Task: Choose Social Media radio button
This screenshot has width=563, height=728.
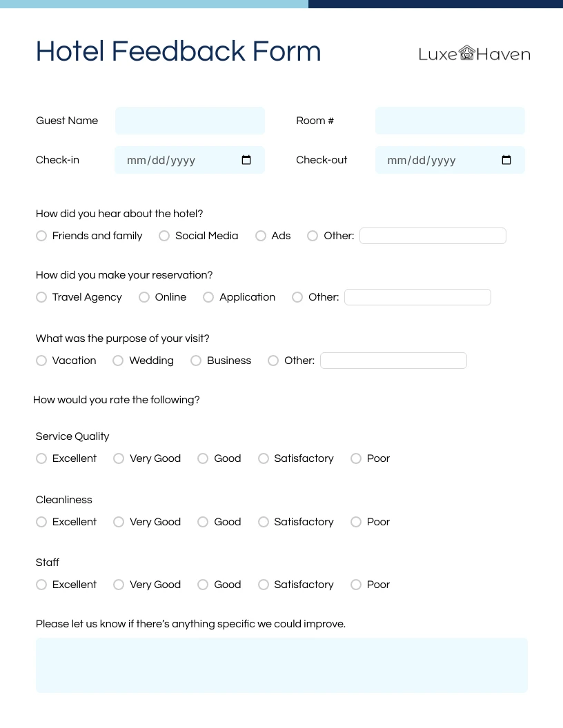Action: point(164,236)
